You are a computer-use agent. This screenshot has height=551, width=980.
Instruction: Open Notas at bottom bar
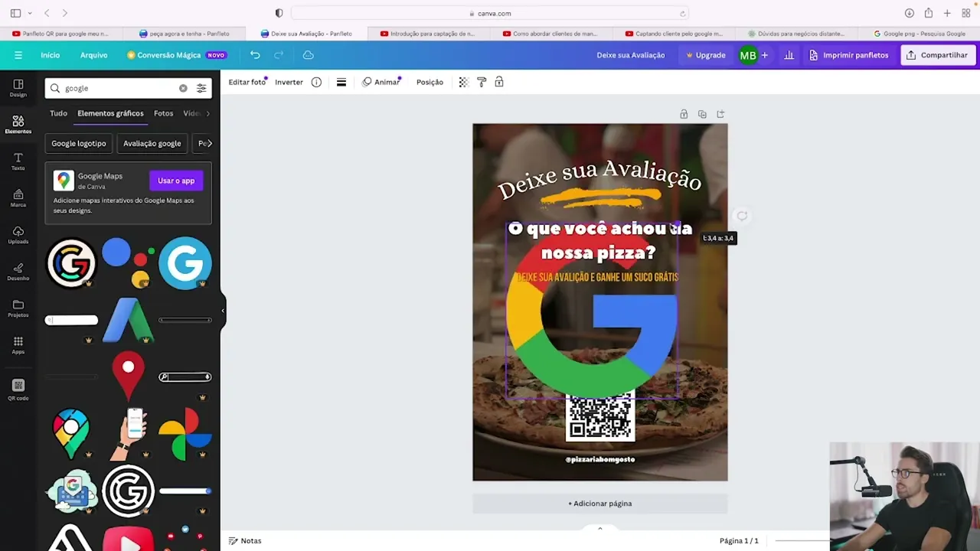click(x=245, y=540)
